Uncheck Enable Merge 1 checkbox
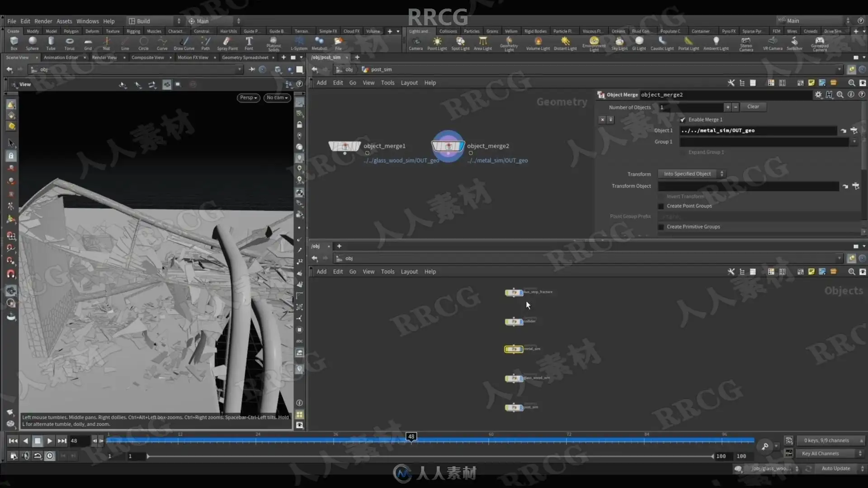The height and width of the screenshot is (488, 868). tap(683, 120)
